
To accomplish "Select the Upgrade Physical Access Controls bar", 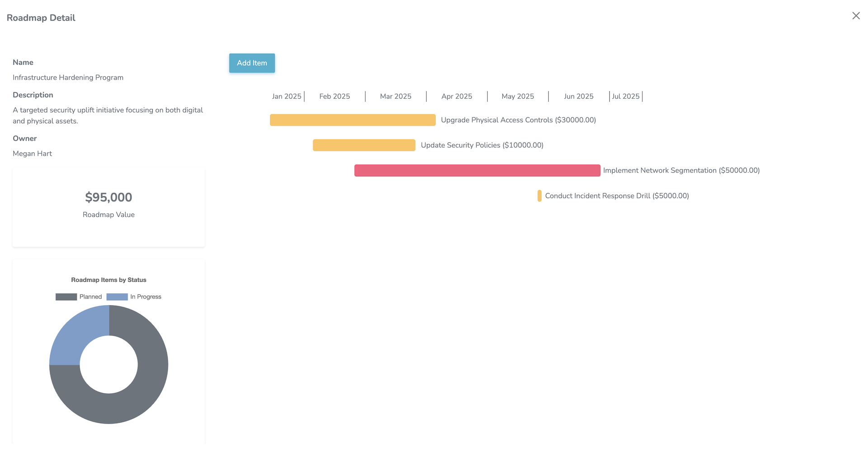I will (x=353, y=120).
